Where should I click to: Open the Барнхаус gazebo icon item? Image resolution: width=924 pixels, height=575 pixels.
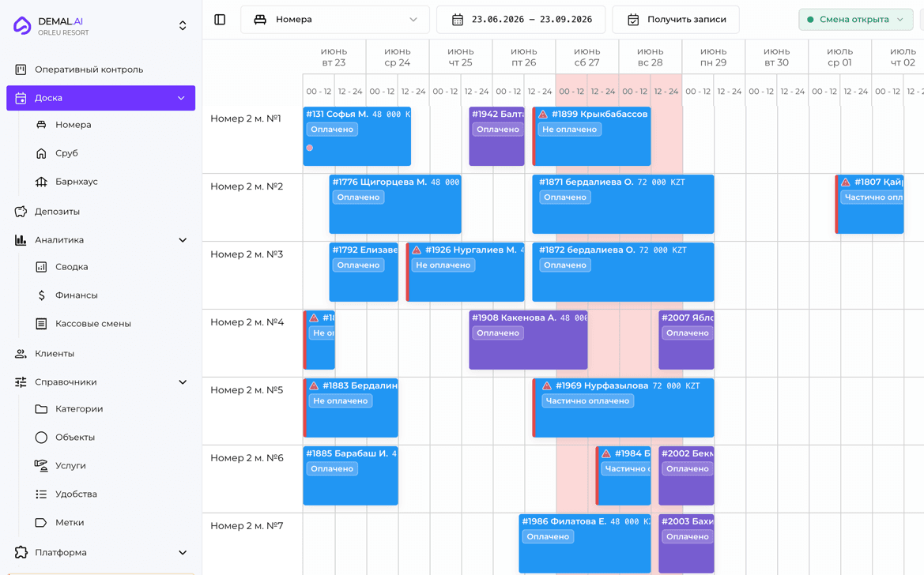(41, 182)
